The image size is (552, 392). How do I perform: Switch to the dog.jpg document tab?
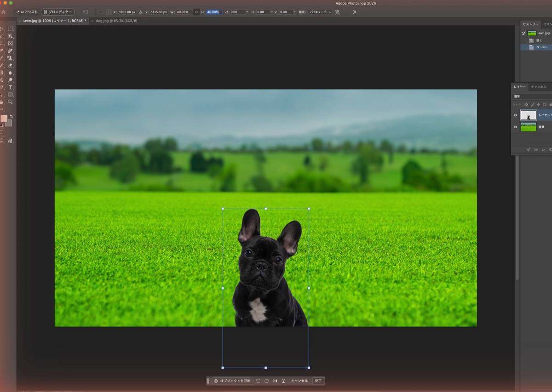116,21
